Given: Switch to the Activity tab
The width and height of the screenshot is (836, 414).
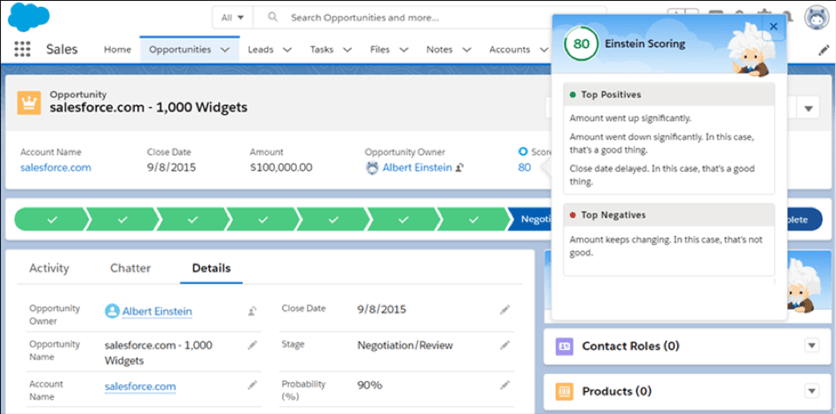Looking at the screenshot, I should (x=48, y=268).
